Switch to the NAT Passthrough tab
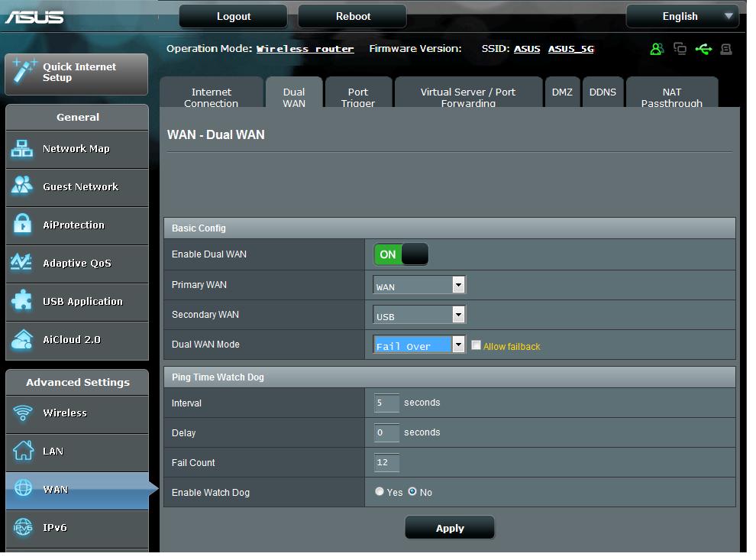The image size is (756, 560). click(672, 94)
